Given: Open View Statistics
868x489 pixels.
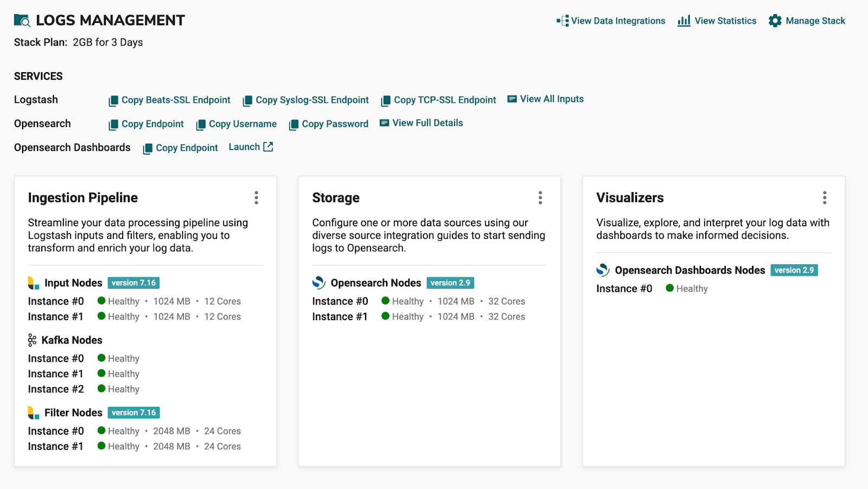Looking at the screenshot, I should point(716,21).
